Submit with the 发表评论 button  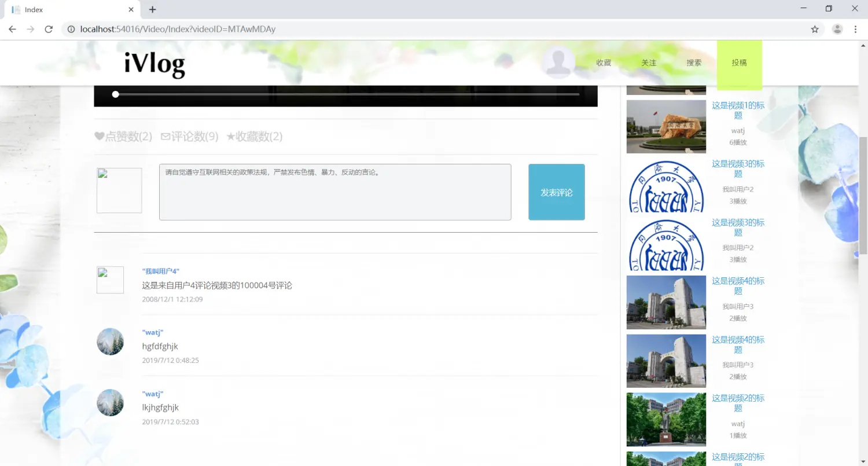(x=557, y=192)
